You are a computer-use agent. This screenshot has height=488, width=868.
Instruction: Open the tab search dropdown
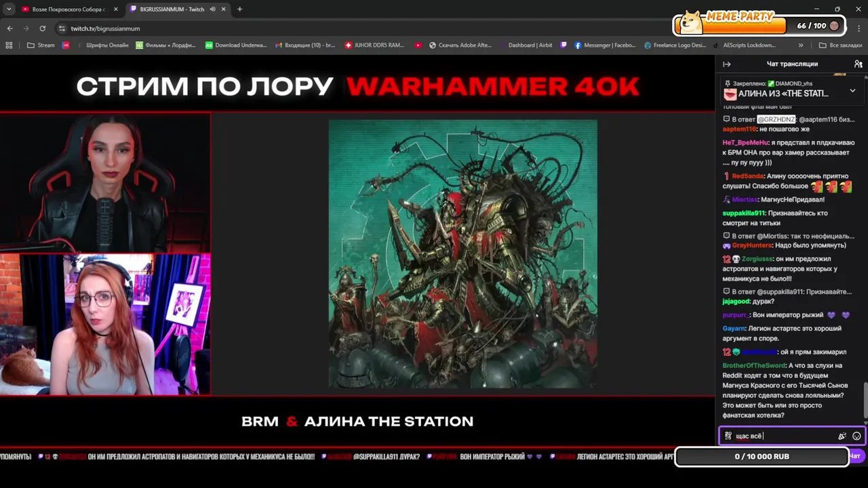point(9,9)
